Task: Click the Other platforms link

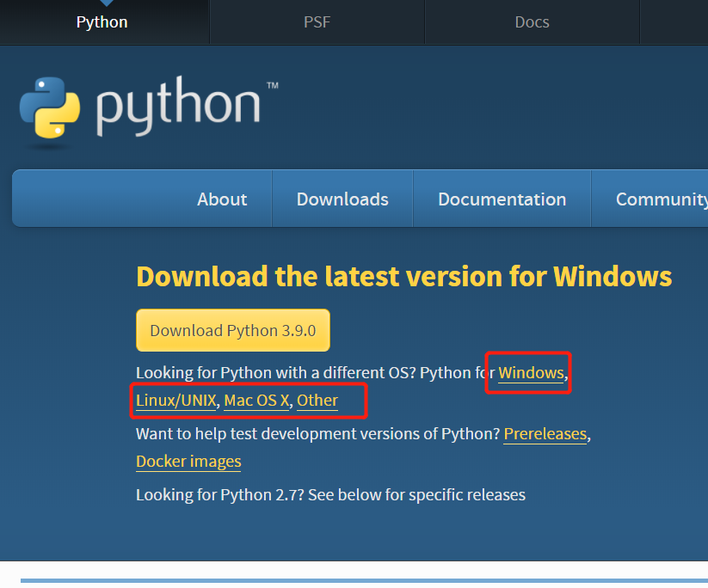Action: (317, 401)
